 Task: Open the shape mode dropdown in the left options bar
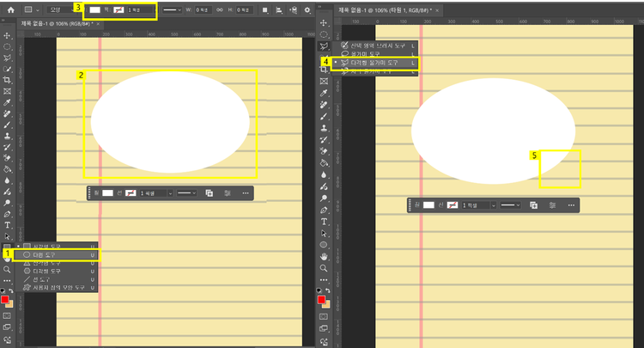click(x=62, y=9)
